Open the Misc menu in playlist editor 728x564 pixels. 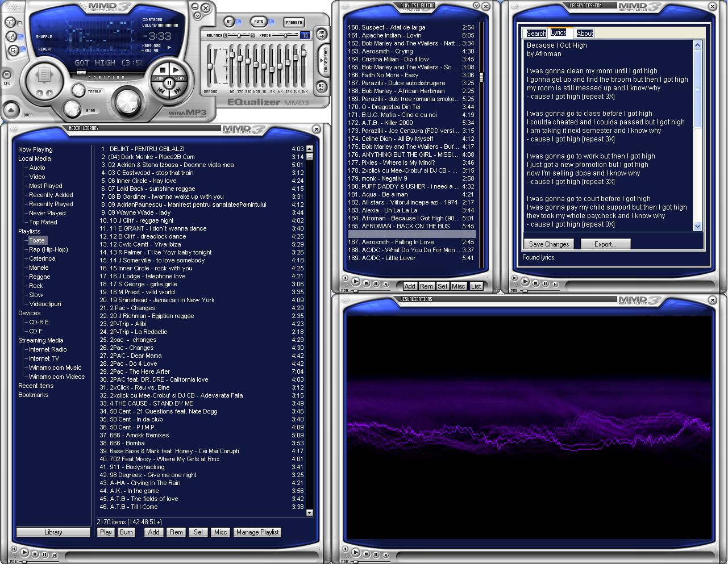[459, 286]
